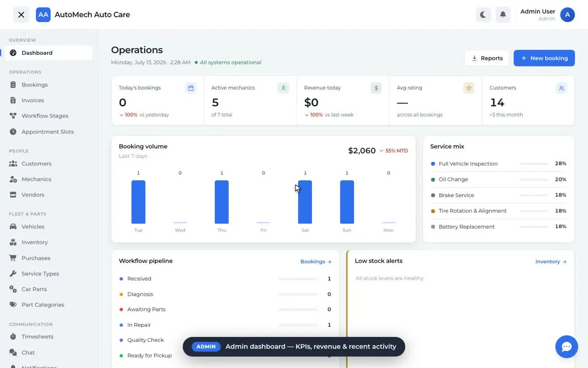
Task: Click the In Repair pipeline stage
Action: 225,325
